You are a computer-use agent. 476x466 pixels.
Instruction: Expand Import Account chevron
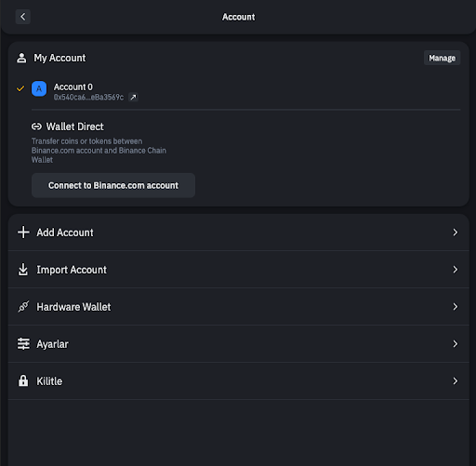455,270
